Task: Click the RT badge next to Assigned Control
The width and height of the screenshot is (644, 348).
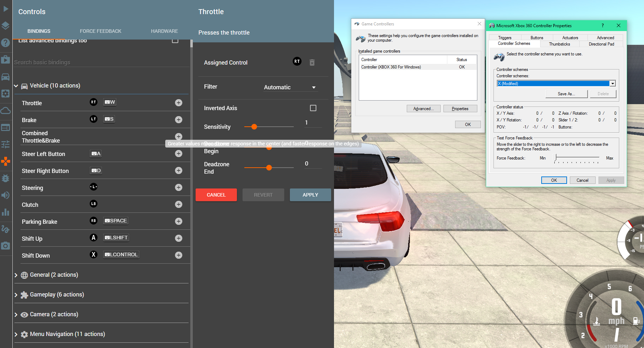Action: tap(297, 61)
